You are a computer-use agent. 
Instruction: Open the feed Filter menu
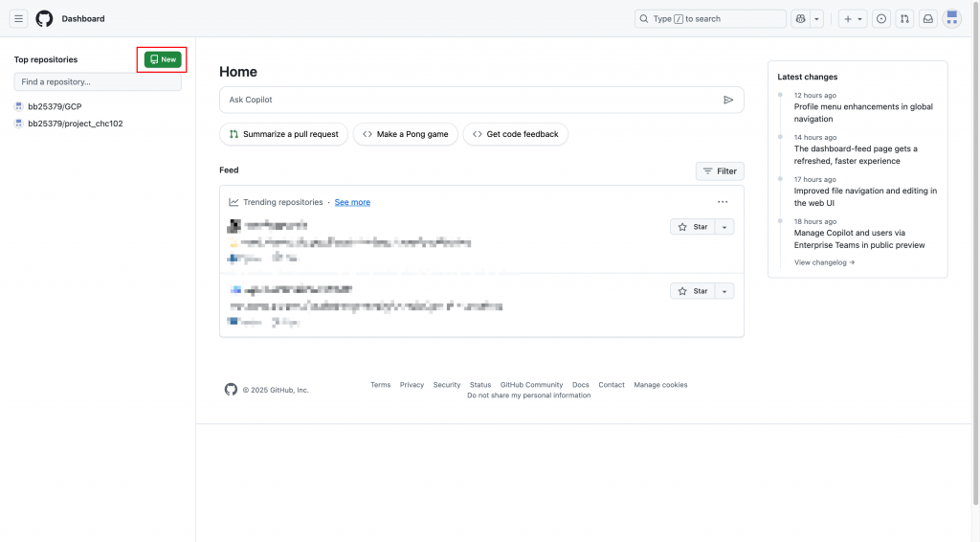(x=720, y=171)
